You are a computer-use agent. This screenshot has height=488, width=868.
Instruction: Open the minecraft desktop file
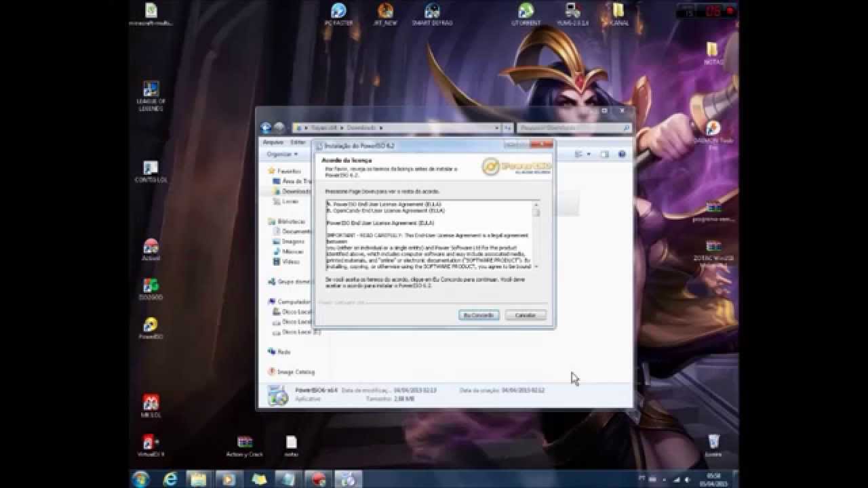pyautogui.click(x=151, y=14)
